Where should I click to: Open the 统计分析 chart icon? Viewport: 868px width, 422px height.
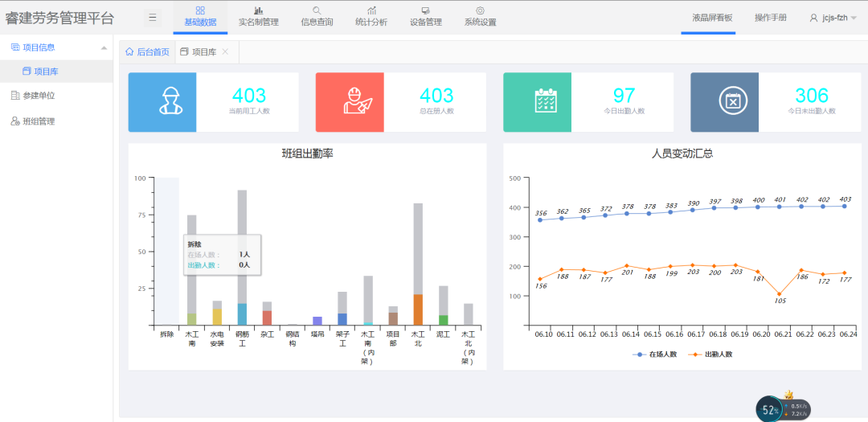(371, 10)
